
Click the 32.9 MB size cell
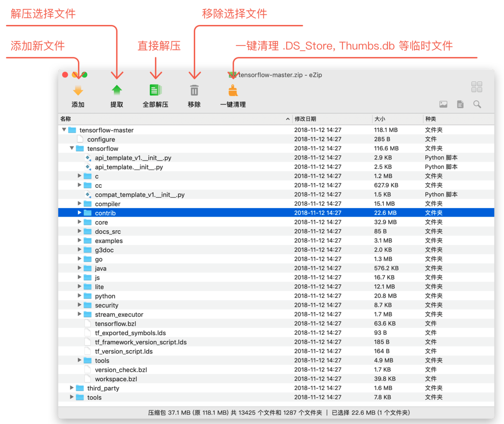[385, 222]
